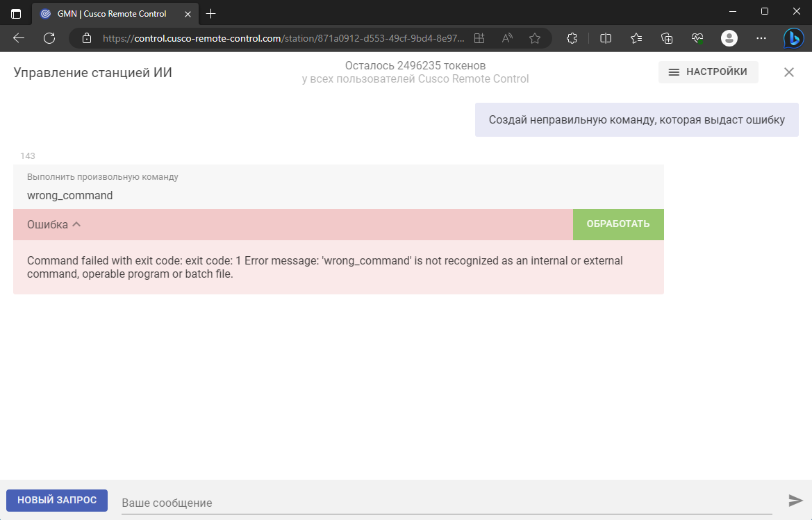The height and width of the screenshot is (520, 812).
Task: Open Favorites list icon
Action: click(636, 38)
